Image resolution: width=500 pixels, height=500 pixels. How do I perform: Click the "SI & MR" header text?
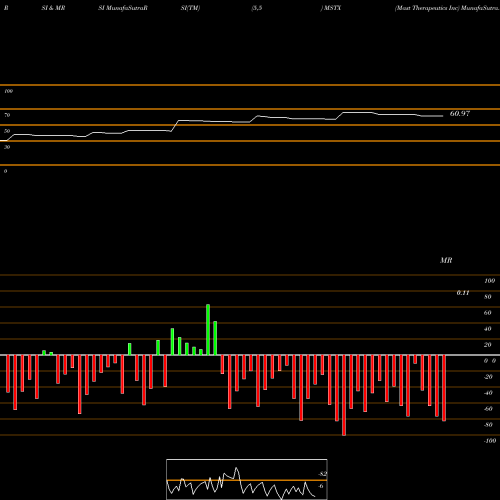[x=53, y=8]
